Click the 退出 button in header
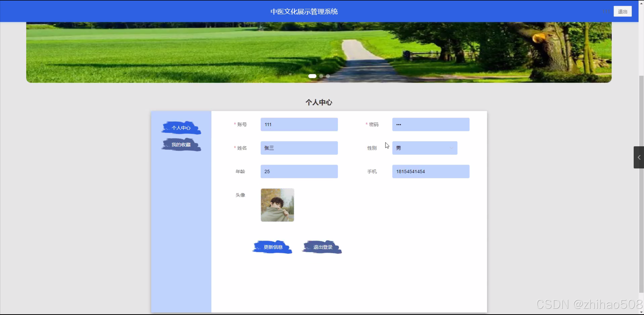644x315 pixels. click(622, 12)
